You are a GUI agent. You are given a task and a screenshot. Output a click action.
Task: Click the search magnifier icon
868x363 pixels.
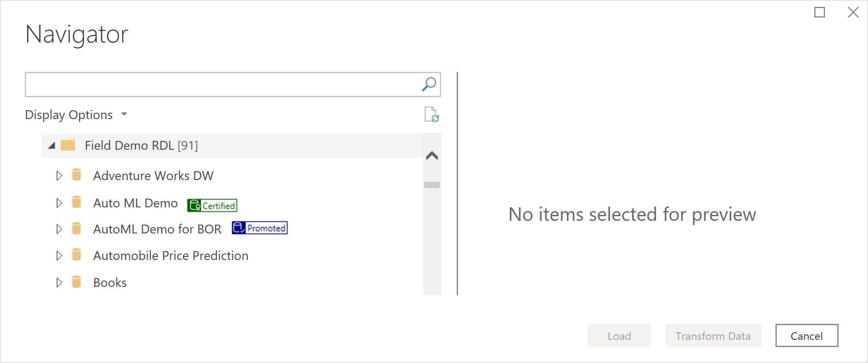[429, 84]
